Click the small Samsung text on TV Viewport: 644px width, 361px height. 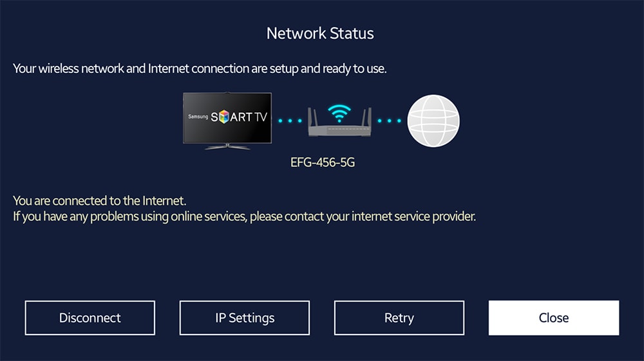click(198, 117)
